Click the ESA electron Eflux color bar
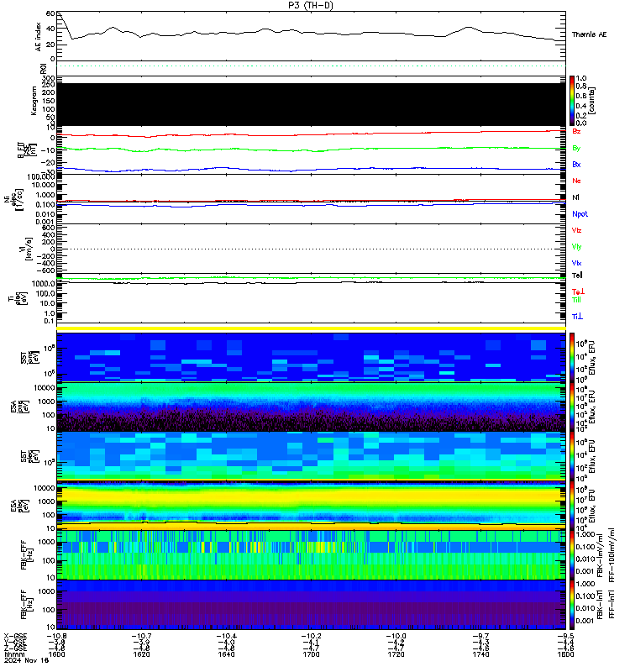Image resolution: width=630 pixels, height=672 pixels. click(x=572, y=507)
